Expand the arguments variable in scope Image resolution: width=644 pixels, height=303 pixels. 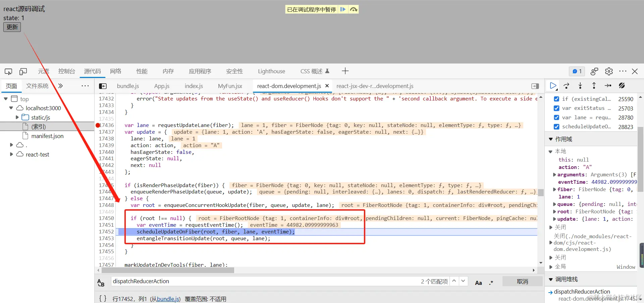tap(554, 175)
